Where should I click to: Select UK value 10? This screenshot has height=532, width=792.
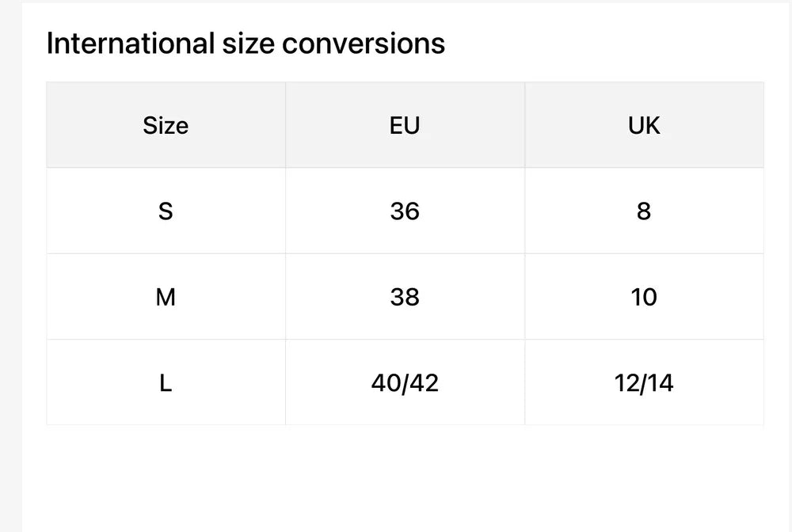[644, 297]
